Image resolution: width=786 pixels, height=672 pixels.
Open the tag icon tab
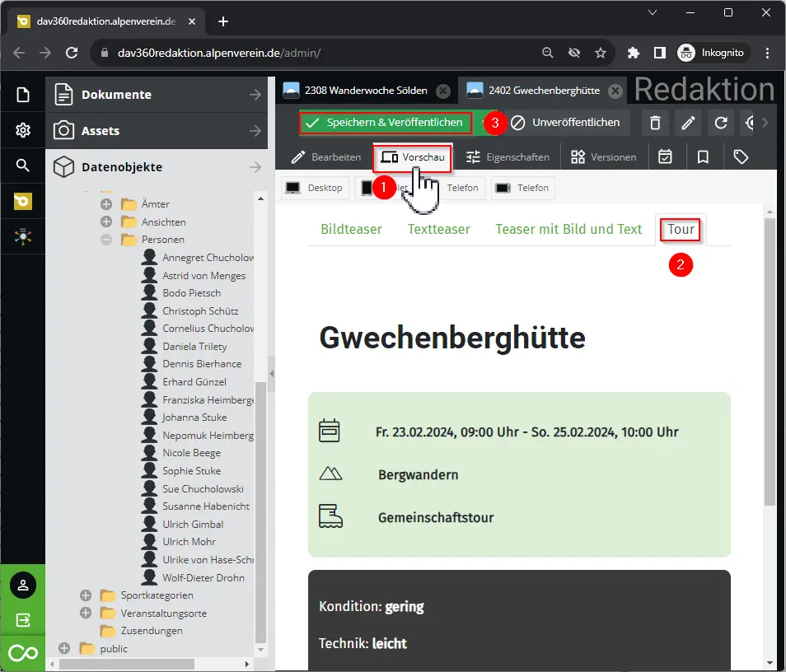click(x=741, y=156)
